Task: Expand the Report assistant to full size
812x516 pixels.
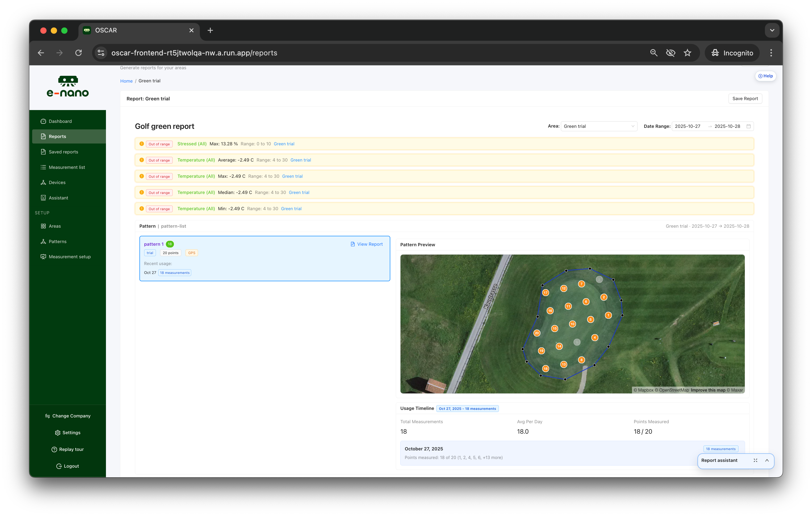Action: point(755,461)
